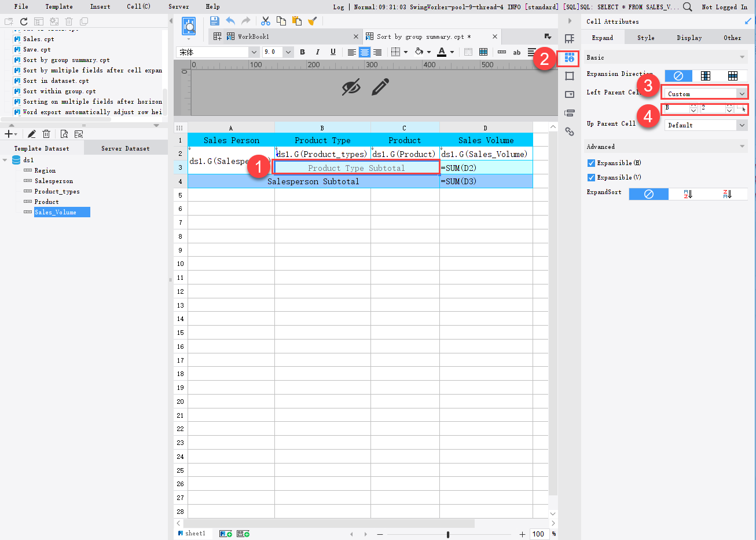Refresh the template file list
The height and width of the screenshot is (540, 756).
click(x=24, y=21)
